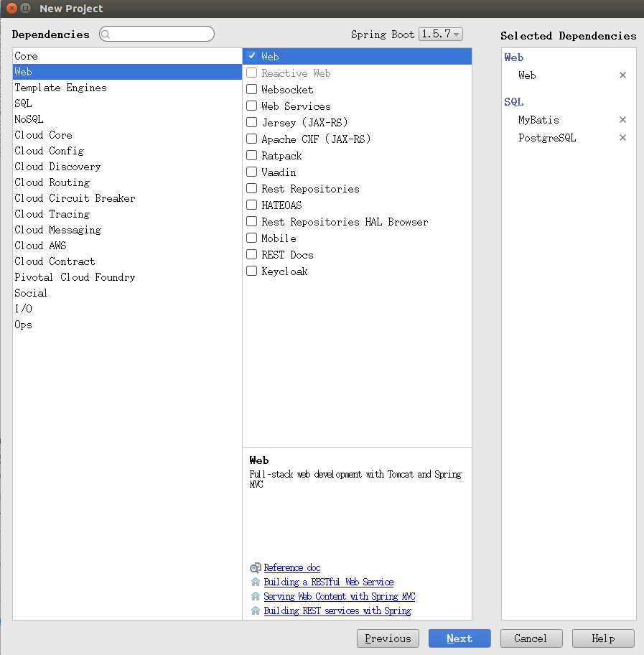644x655 pixels.
Task: Remove PostgreSQL from selected dependencies
Action: point(622,138)
